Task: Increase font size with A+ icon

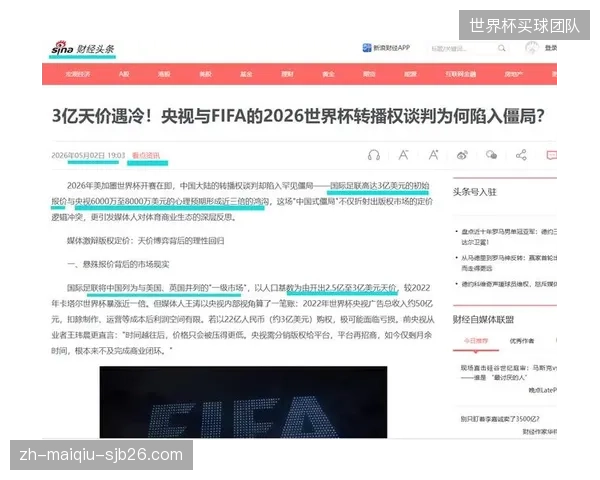Action: click(433, 155)
